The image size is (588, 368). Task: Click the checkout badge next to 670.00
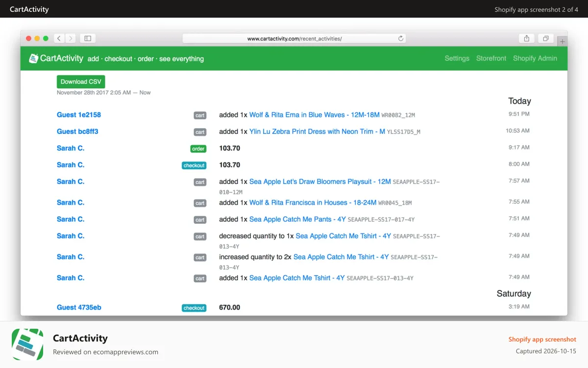click(194, 308)
